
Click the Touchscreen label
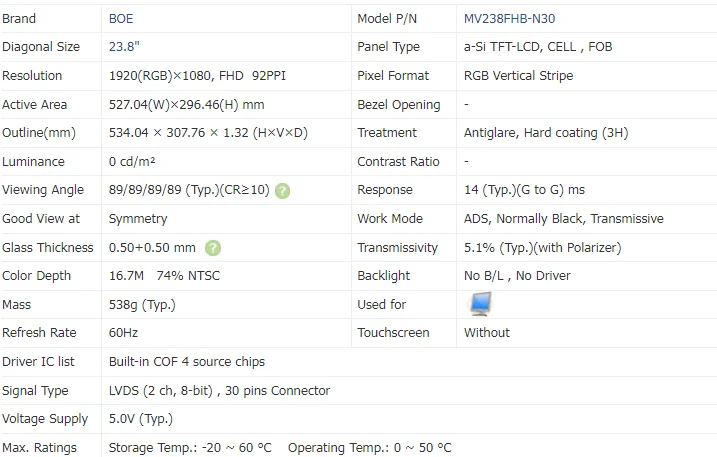click(393, 333)
